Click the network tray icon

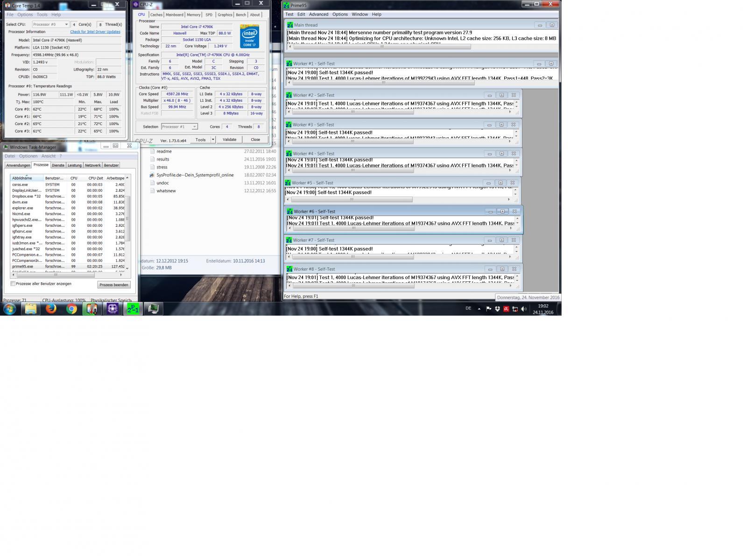(515, 309)
